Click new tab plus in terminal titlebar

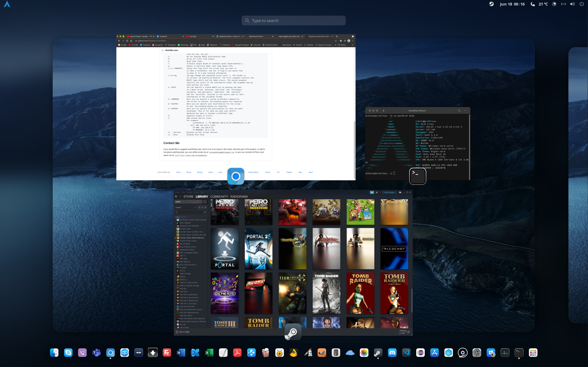[x=383, y=110]
